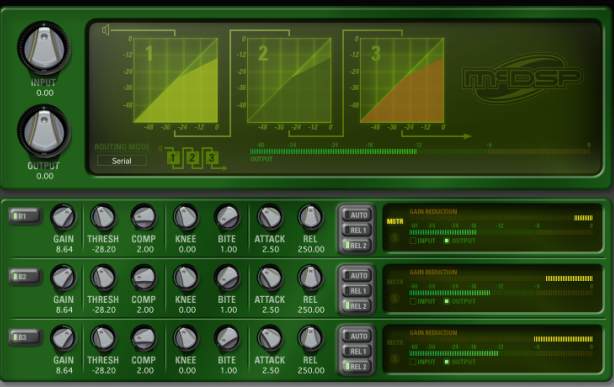Viewport: 614px width, 387px height.
Task: Open the Routing Mode Serial dropdown
Action: [122, 161]
